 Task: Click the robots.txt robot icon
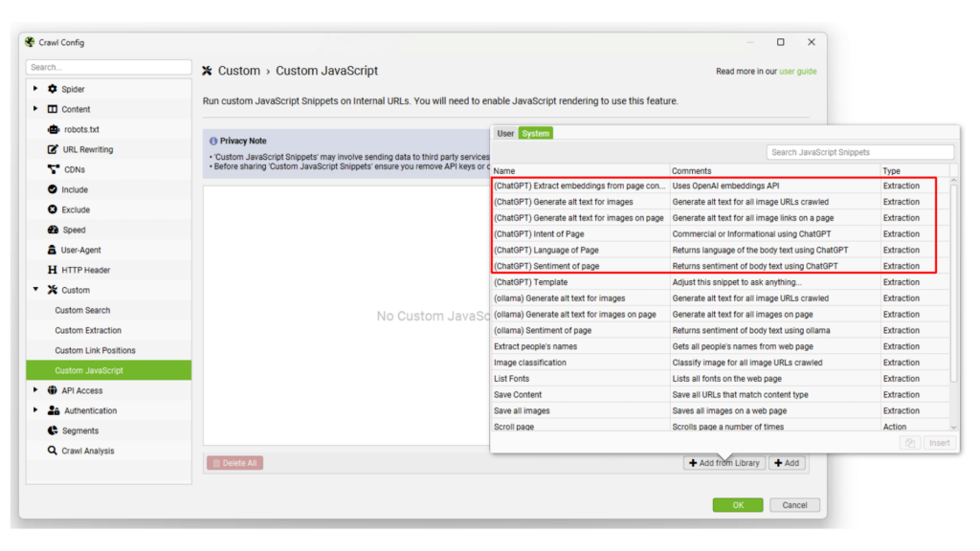click(54, 129)
